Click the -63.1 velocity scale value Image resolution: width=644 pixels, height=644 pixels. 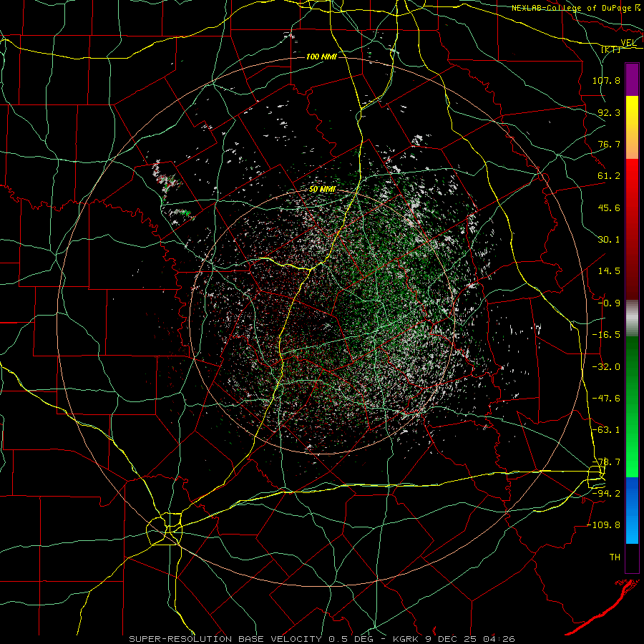tap(606, 430)
